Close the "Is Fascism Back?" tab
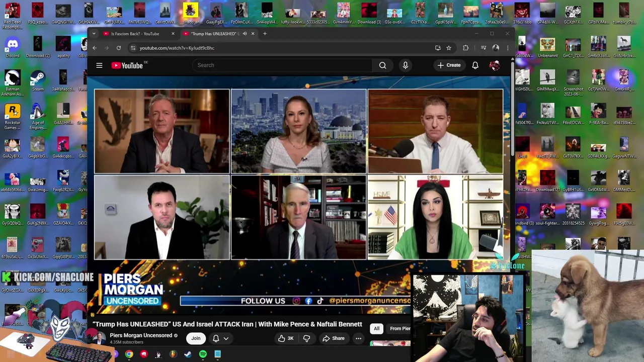644x362 pixels. (173, 34)
